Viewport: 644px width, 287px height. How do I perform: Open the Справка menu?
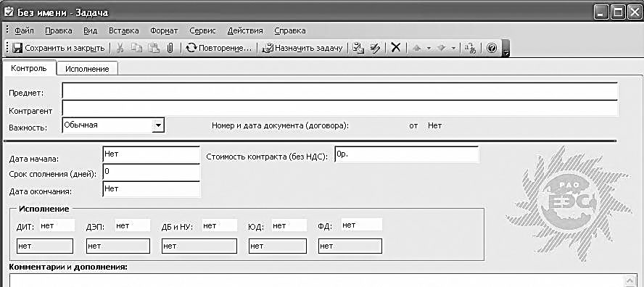click(290, 30)
